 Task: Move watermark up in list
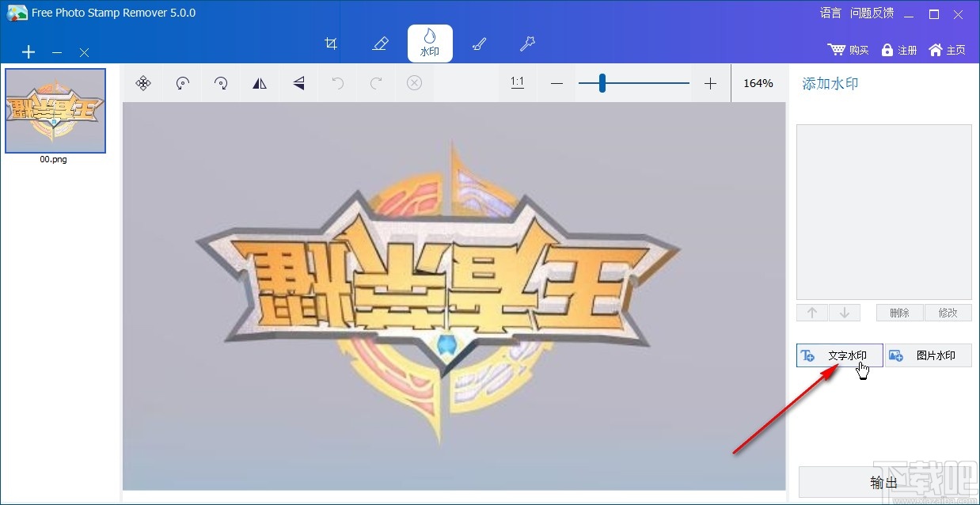(812, 313)
